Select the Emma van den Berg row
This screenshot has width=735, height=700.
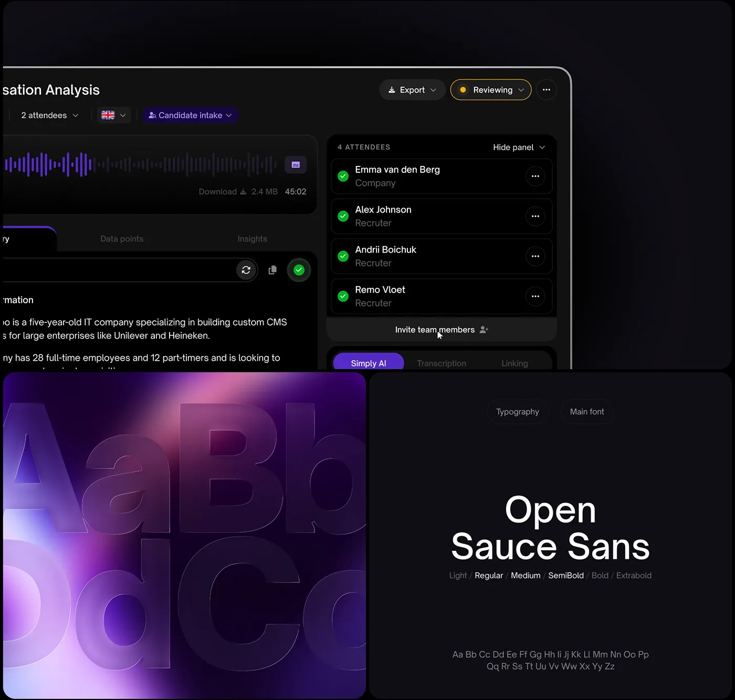(442, 176)
